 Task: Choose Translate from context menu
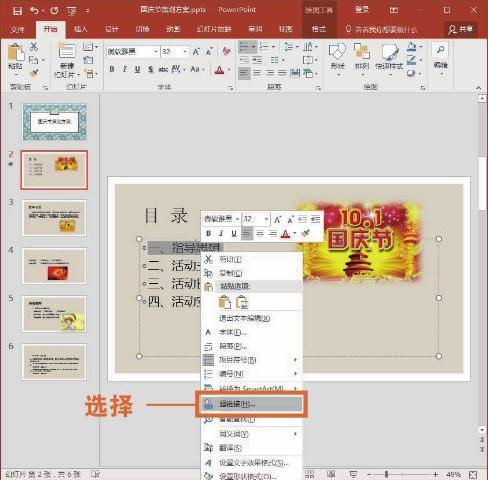[252, 448]
